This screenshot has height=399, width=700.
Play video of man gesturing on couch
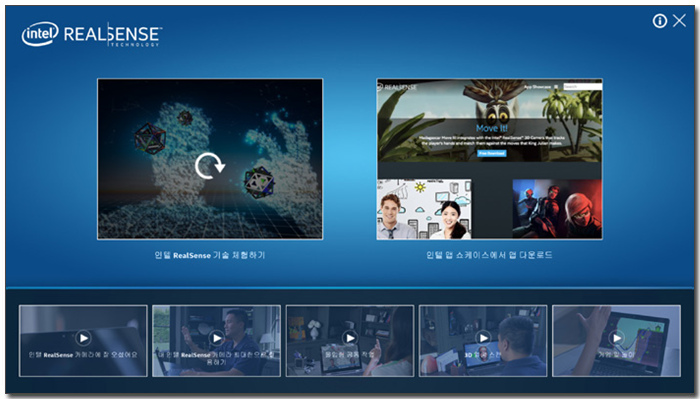pos(217,338)
